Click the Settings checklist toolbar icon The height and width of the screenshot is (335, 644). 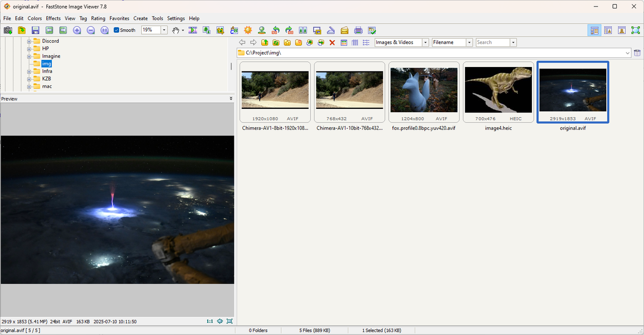point(372,30)
